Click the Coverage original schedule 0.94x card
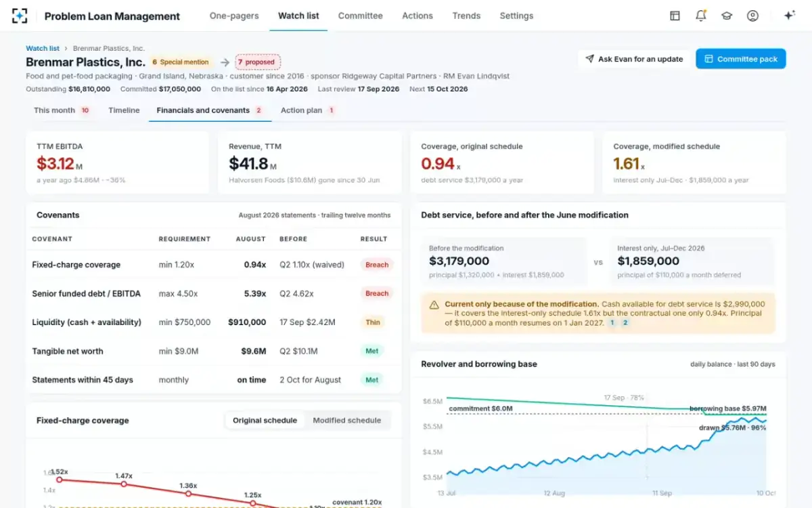This screenshot has height=508, width=812. coord(502,163)
